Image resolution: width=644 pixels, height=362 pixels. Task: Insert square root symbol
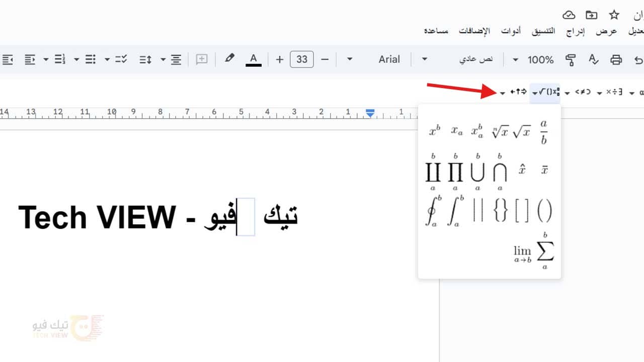click(521, 132)
